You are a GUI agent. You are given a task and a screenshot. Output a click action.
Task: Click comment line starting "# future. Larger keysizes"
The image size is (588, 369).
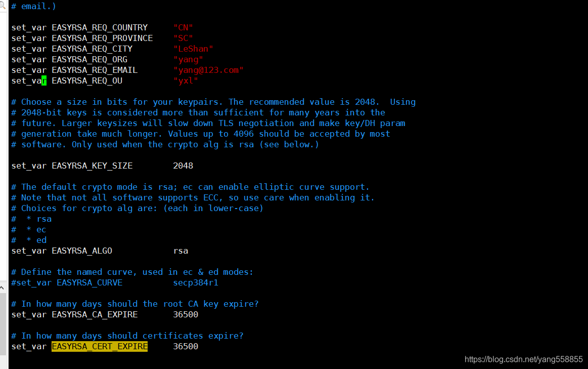coord(208,123)
